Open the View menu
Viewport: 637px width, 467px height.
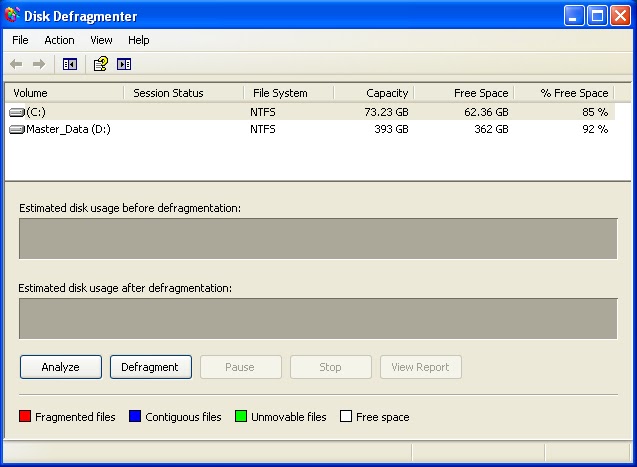[x=101, y=40]
